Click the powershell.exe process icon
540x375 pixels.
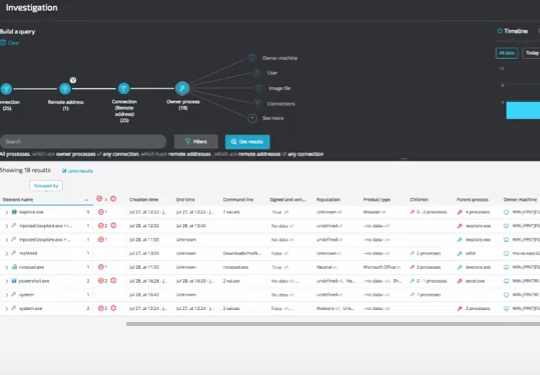14,281
